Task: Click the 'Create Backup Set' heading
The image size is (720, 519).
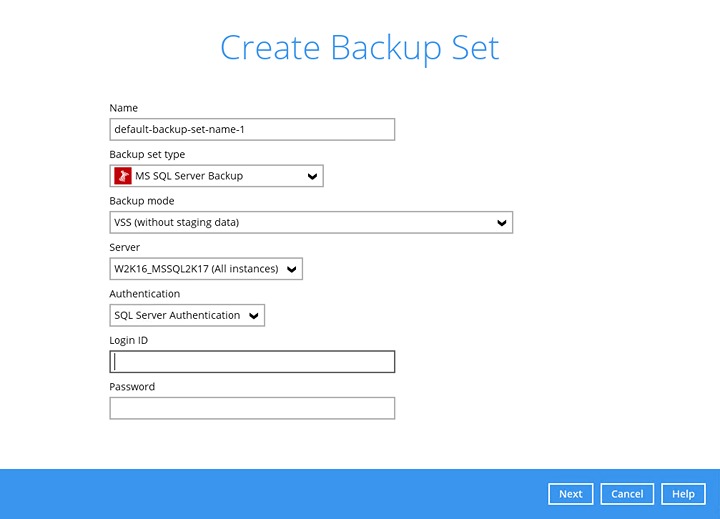Action: [x=360, y=48]
